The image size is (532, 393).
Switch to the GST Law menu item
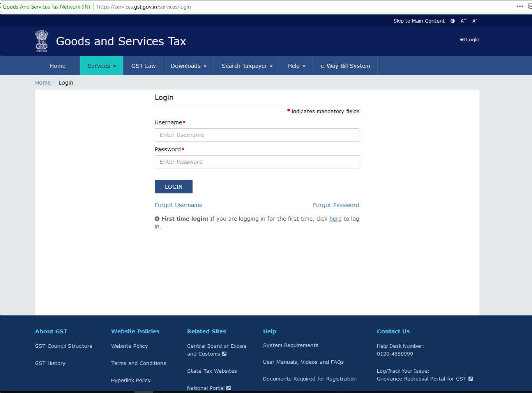[x=143, y=65]
